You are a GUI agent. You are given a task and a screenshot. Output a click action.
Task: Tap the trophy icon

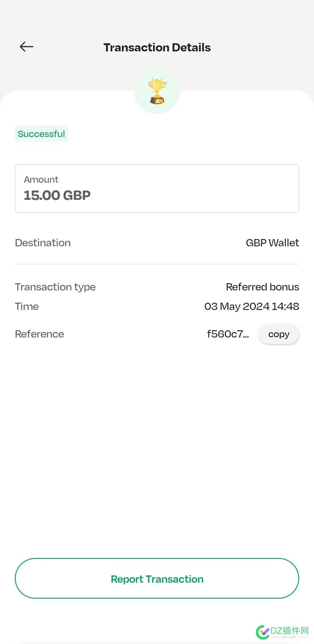pos(157,91)
